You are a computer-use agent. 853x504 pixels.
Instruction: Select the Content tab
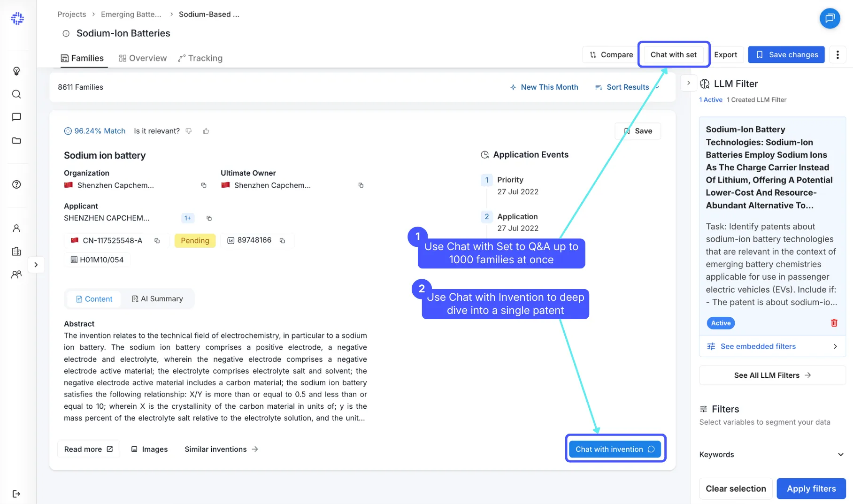(94, 299)
